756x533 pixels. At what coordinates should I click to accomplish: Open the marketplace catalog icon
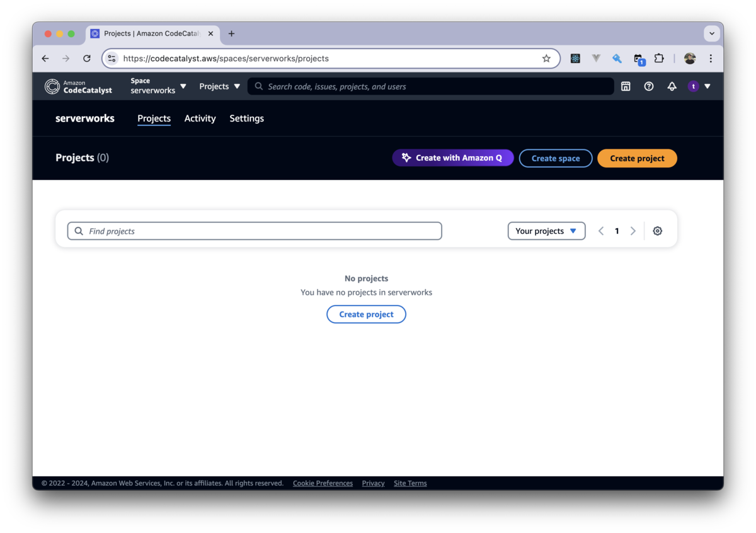pyautogui.click(x=626, y=86)
